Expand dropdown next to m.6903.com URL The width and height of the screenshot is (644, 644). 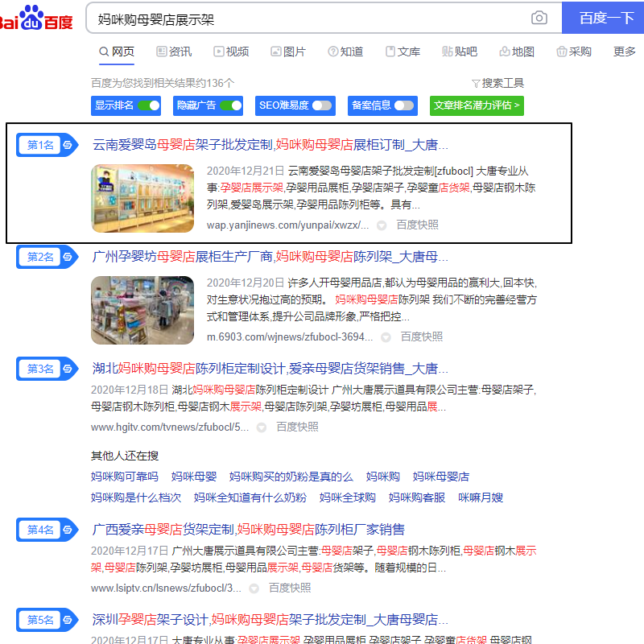coord(386,337)
